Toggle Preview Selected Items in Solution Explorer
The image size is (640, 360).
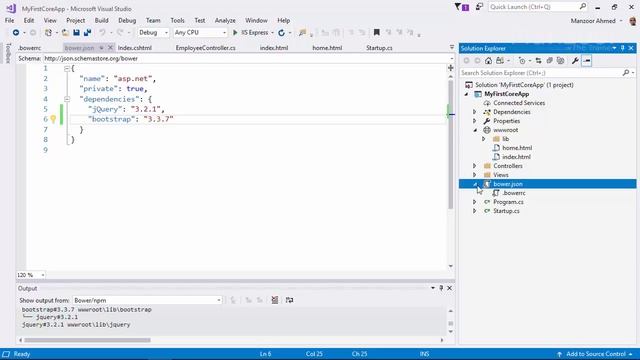click(x=587, y=61)
